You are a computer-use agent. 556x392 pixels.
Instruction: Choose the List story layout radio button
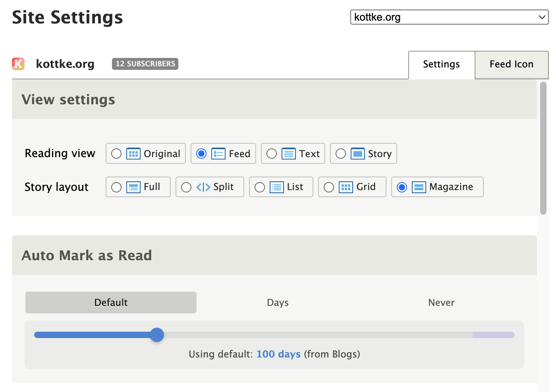(x=260, y=187)
